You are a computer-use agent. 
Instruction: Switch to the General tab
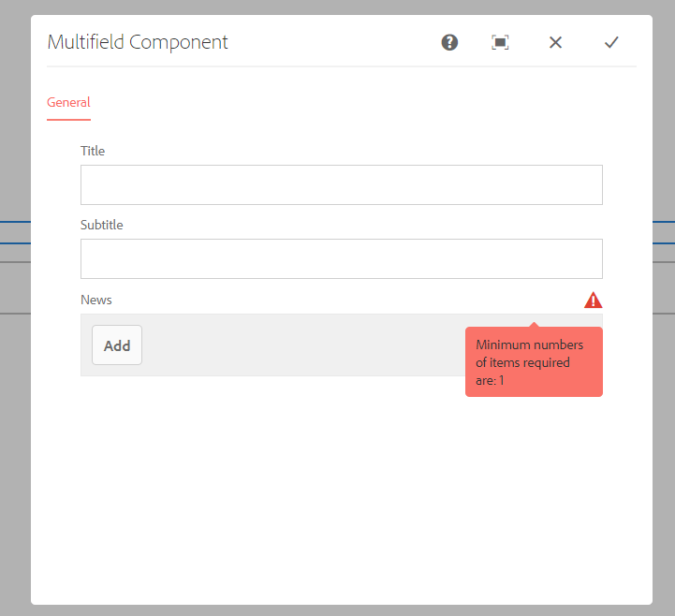pyautogui.click(x=68, y=103)
